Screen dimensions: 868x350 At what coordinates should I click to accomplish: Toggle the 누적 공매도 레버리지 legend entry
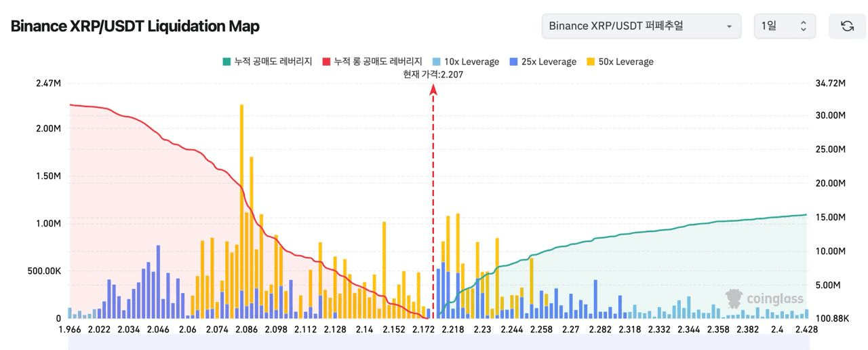(x=267, y=62)
